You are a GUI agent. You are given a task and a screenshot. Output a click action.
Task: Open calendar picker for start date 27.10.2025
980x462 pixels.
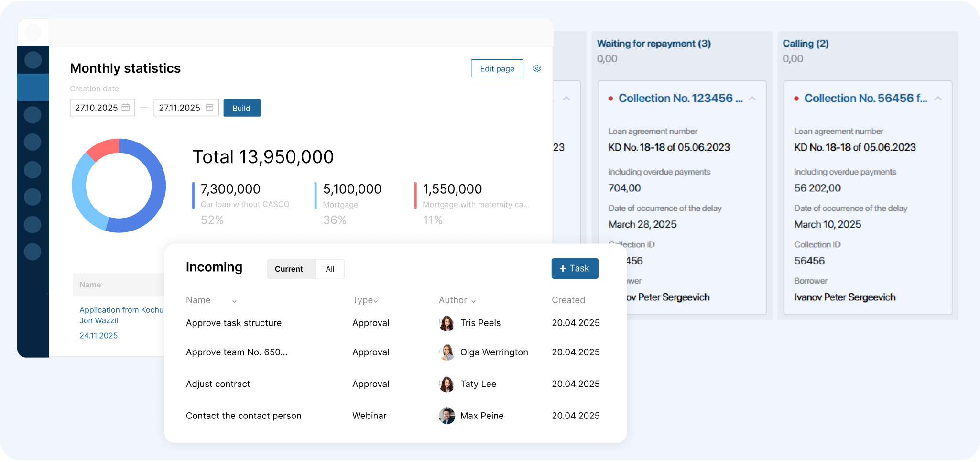pos(126,108)
